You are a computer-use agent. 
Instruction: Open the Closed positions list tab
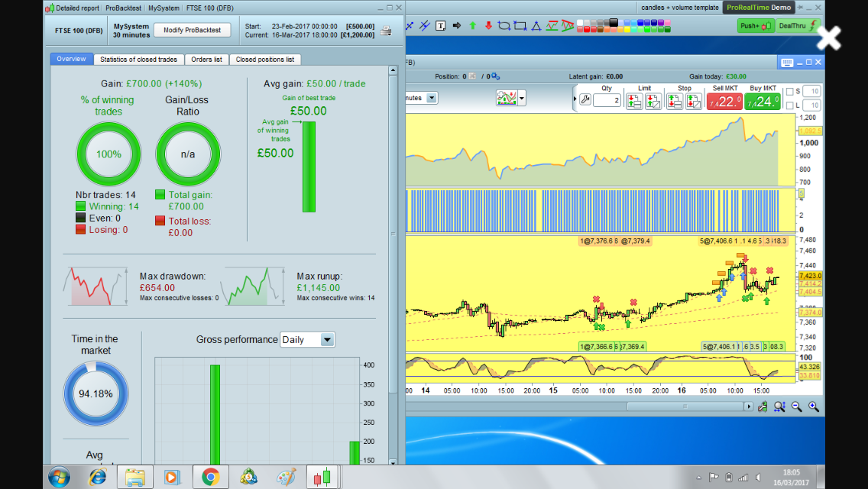click(264, 60)
